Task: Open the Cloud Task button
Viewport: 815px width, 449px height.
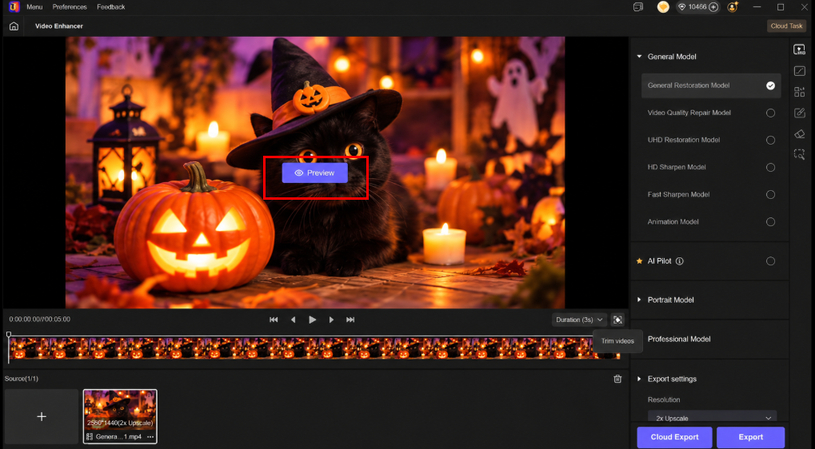Action: pos(786,26)
